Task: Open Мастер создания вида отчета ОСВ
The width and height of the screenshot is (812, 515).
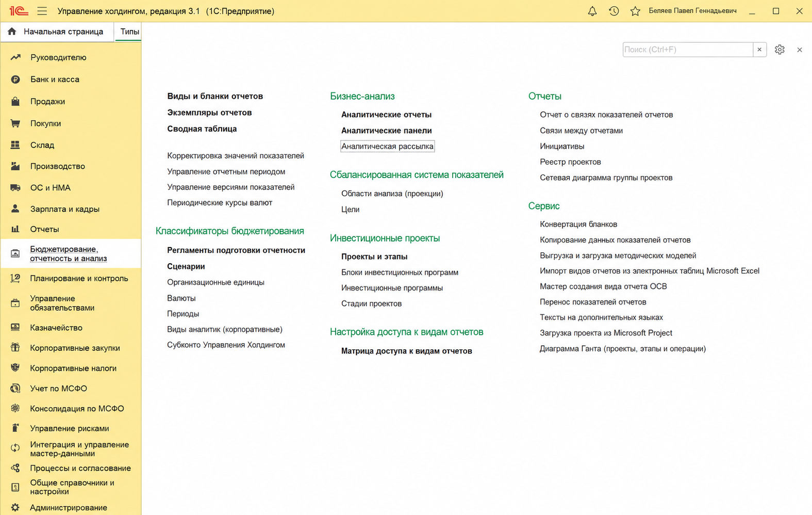Action: (603, 286)
